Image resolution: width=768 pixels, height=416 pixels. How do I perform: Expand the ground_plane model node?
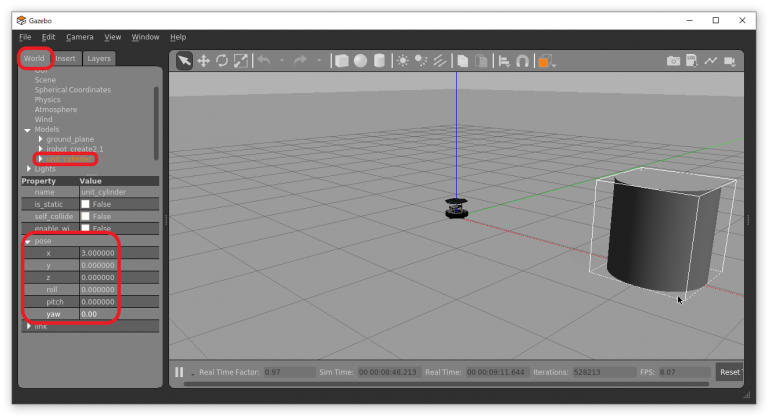click(40, 139)
